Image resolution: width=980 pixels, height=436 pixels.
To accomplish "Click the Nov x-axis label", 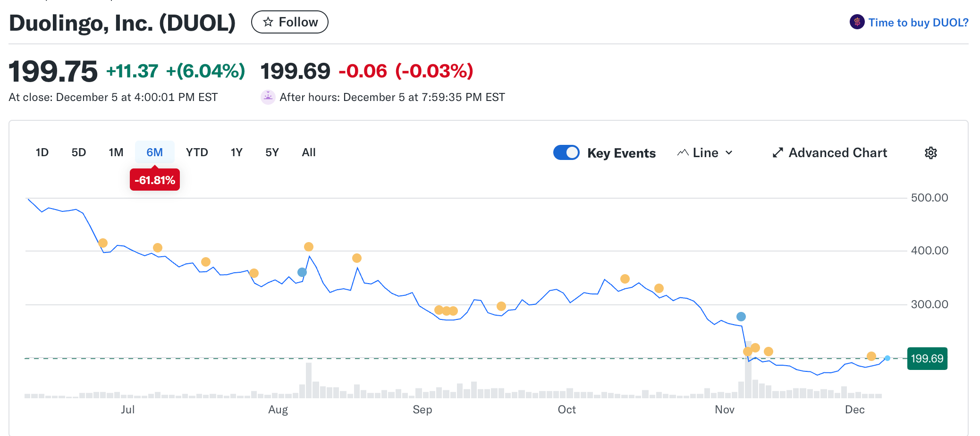I will (725, 410).
